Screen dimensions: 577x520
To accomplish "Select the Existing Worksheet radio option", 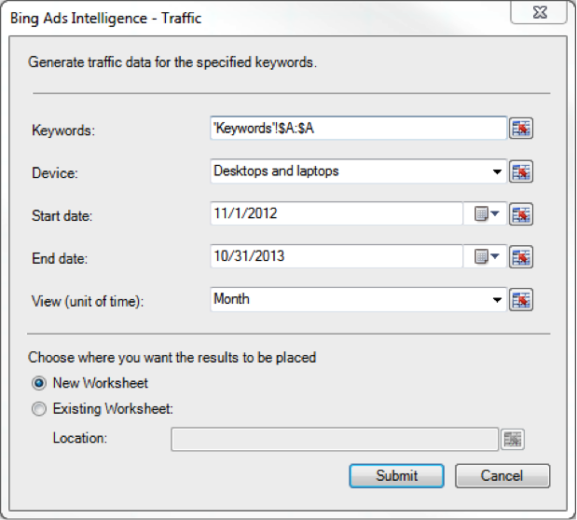I will [39, 409].
